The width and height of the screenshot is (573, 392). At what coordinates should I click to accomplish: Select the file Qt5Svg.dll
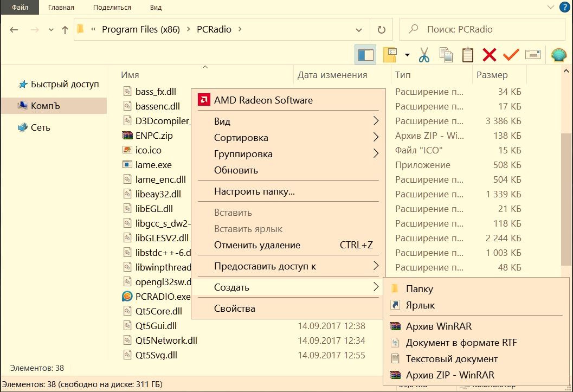[x=156, y=355]
